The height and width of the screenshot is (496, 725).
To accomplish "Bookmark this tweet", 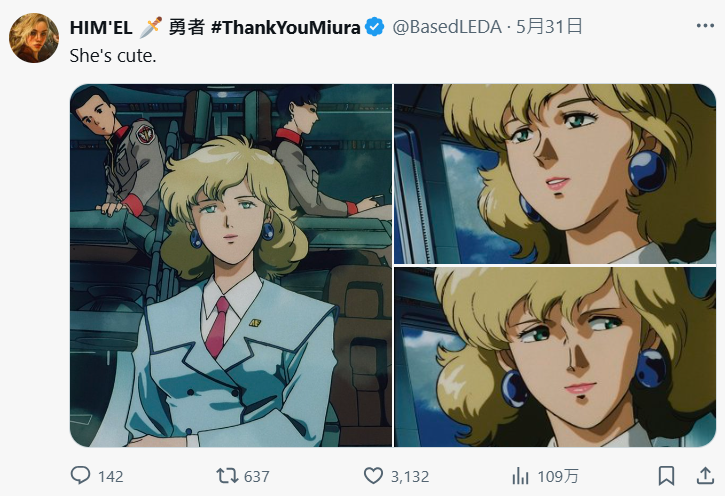I will click(x=666, y=476).
